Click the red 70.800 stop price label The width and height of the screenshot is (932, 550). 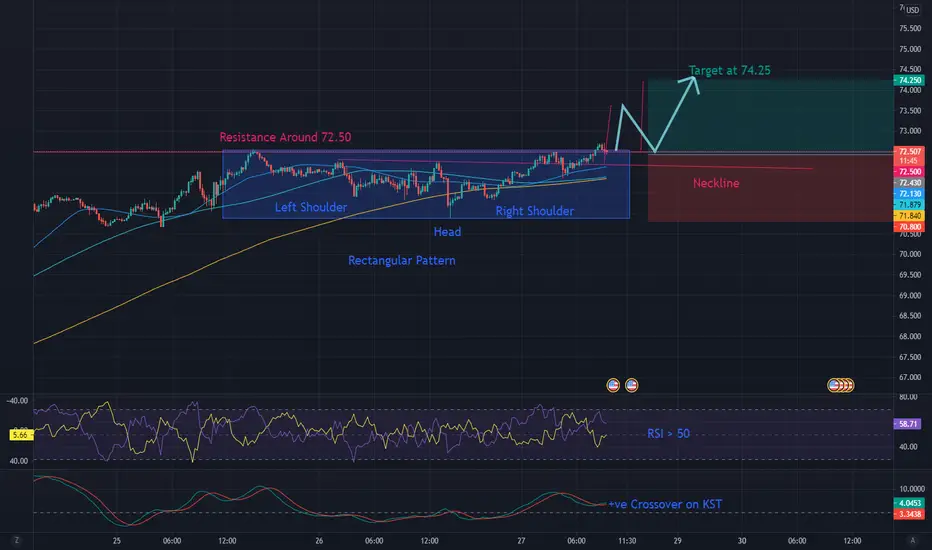(909, 227)
